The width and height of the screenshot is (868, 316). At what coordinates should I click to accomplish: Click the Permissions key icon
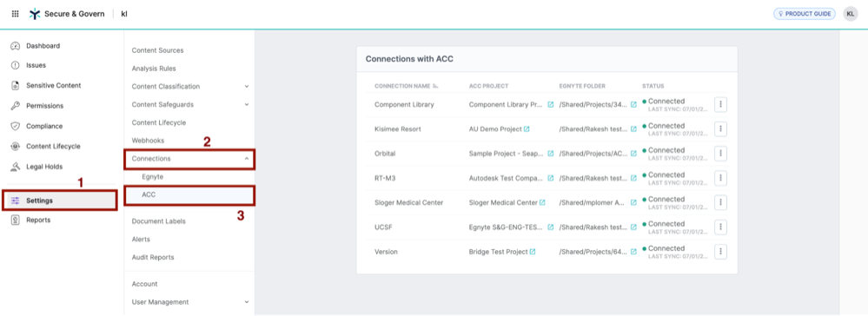pos(16,106)
